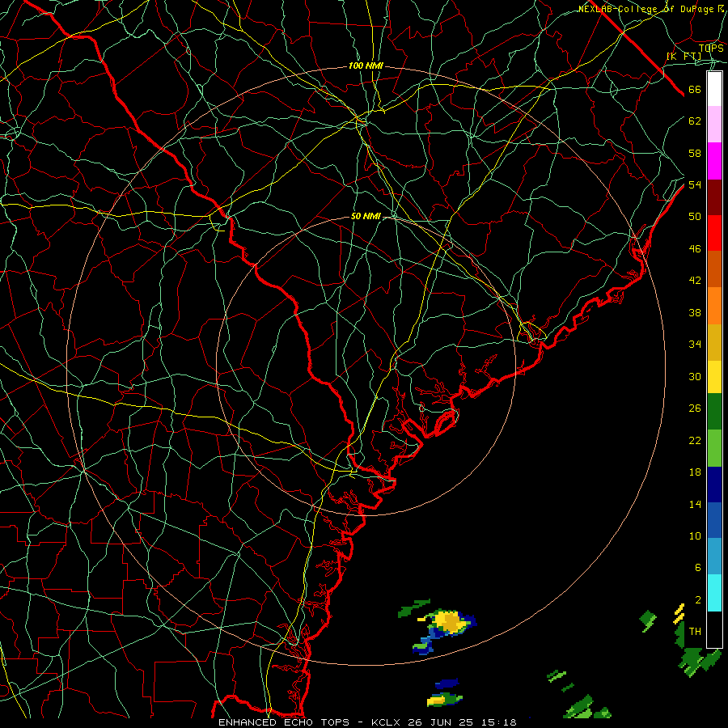Click the TH label on legend
Viewport: 728px width, 728px height.
[695, 631]
